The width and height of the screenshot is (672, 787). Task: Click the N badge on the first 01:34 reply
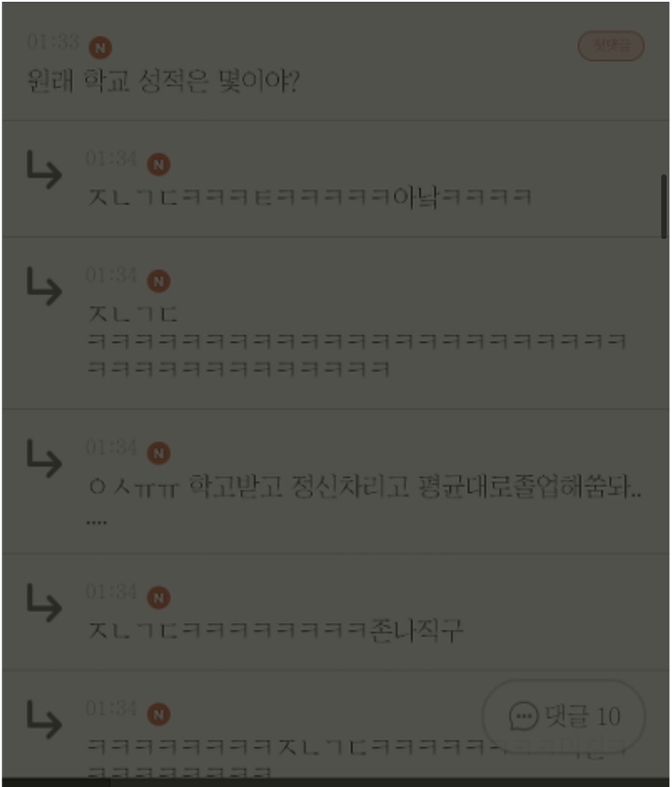tap(159, 164)
